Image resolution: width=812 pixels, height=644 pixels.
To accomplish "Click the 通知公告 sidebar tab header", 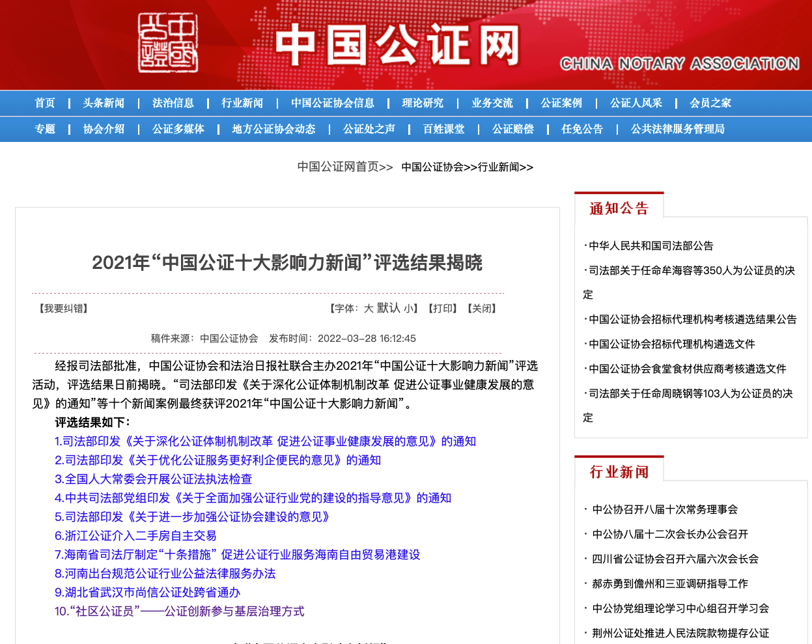I will [619, 208].
